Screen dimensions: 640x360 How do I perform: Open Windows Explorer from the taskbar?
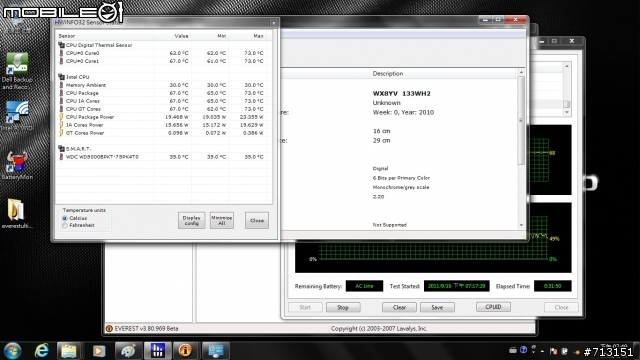[69, 351]
